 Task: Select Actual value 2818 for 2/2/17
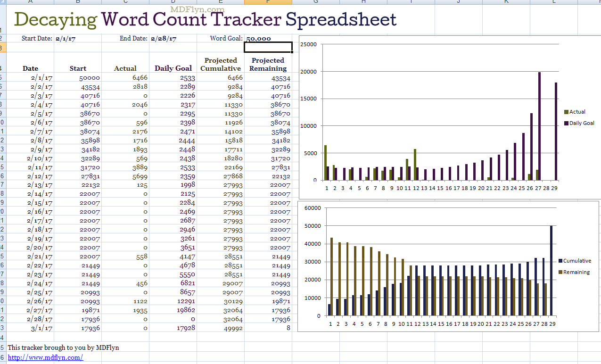(140, 87)
